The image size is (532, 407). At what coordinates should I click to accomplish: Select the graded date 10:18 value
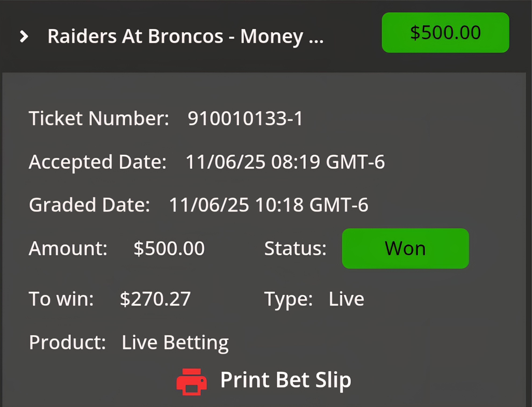point(268,205)
